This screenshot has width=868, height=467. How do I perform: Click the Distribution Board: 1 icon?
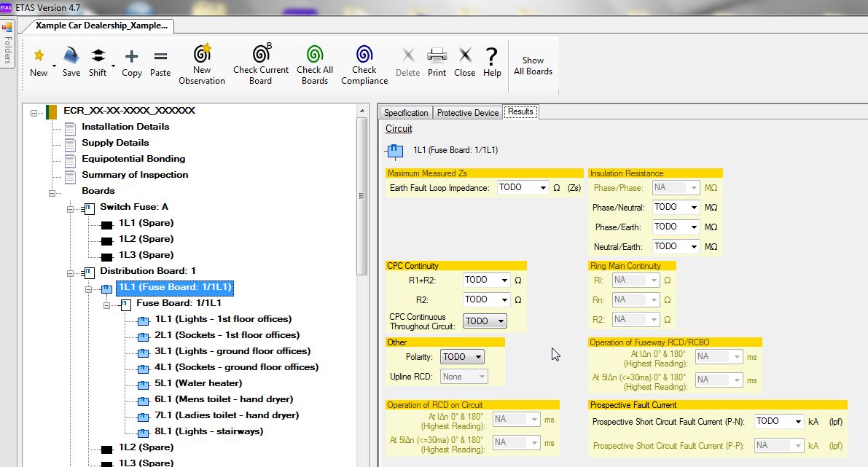tap(88, 272)
